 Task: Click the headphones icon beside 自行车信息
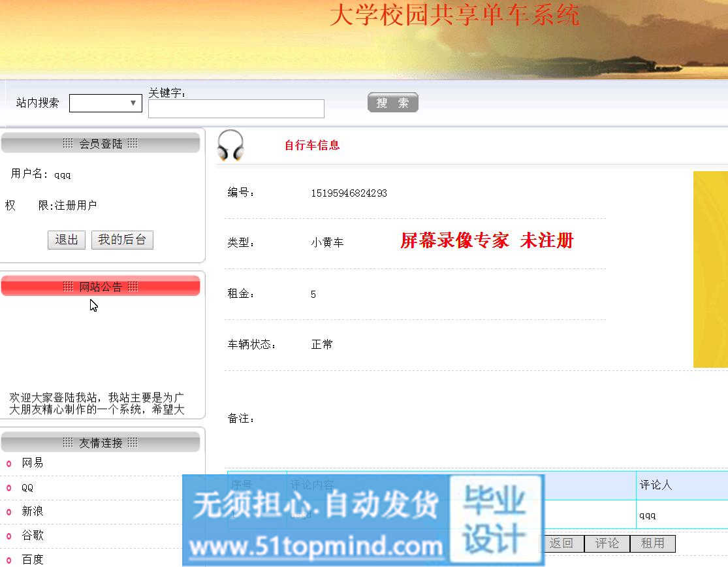pyautogui.click(x=230, y=146)
